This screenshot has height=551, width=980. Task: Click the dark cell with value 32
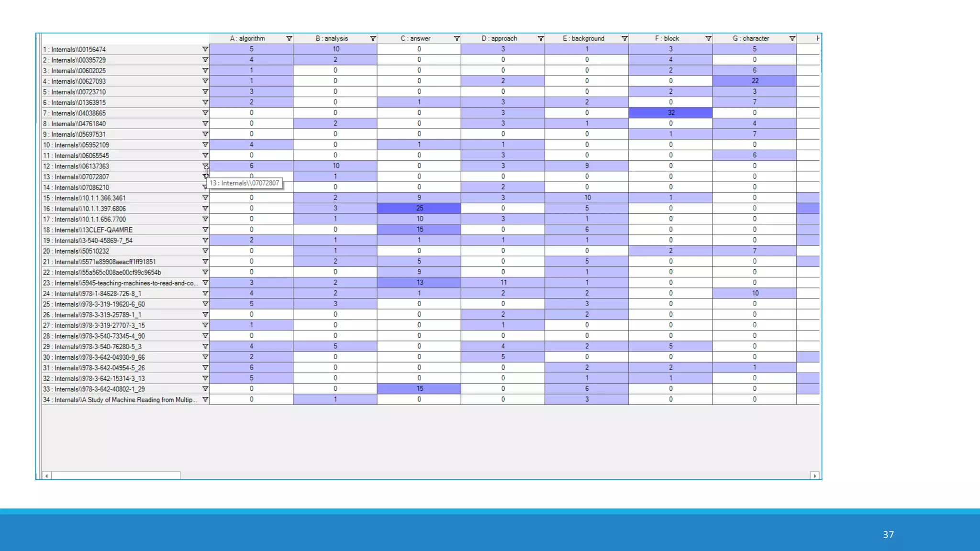point(670,113)
